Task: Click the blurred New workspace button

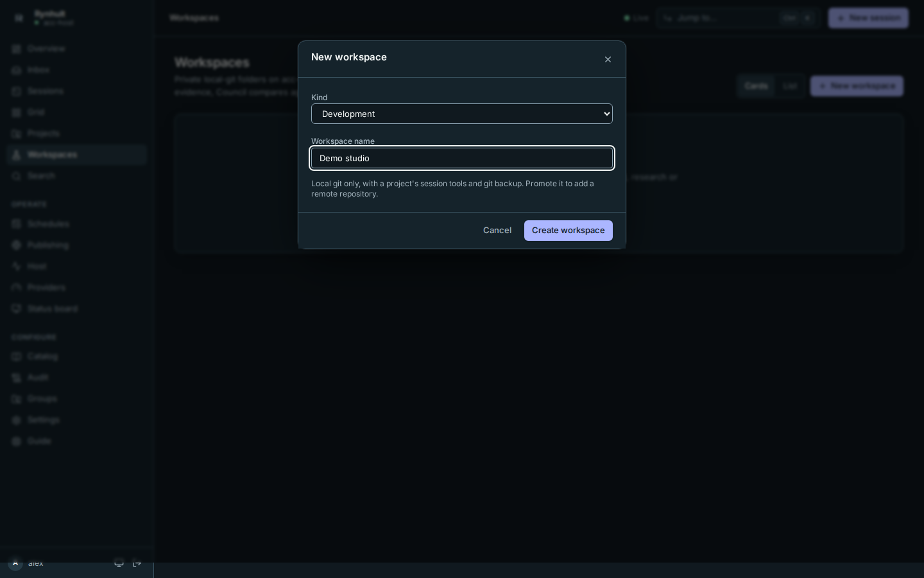Action: click(857, 86)
